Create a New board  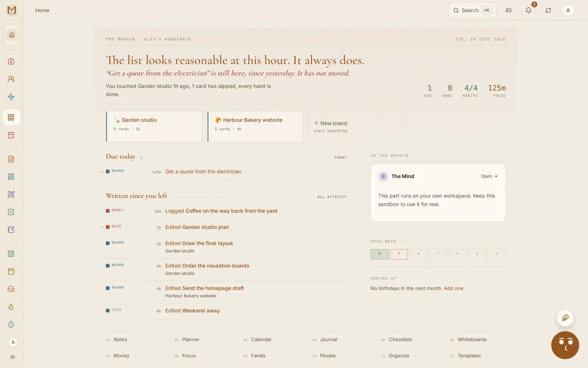pyautogui.click(x=356, y=127)
